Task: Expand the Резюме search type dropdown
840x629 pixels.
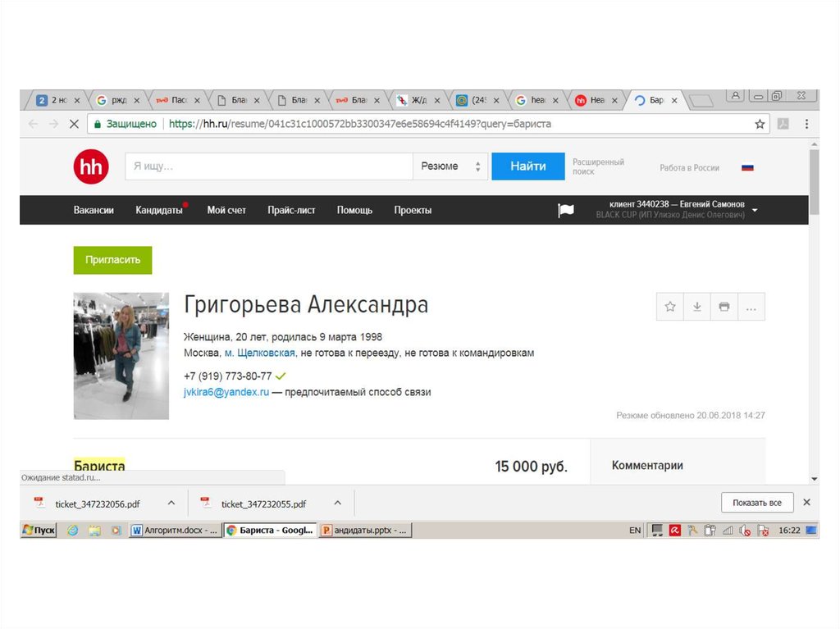Action: (x=450, y=166)
